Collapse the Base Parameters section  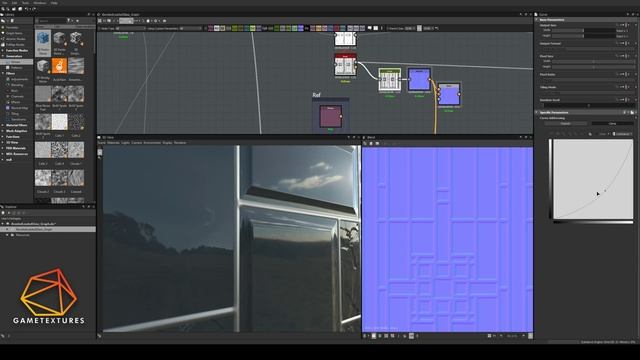pos(537,20)
